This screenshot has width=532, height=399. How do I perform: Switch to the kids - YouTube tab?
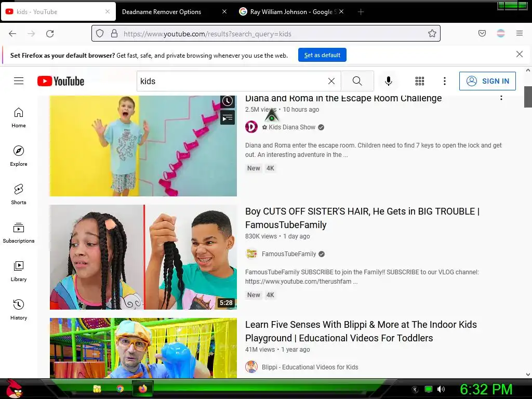pyautogui.click(x=58, y=12)
